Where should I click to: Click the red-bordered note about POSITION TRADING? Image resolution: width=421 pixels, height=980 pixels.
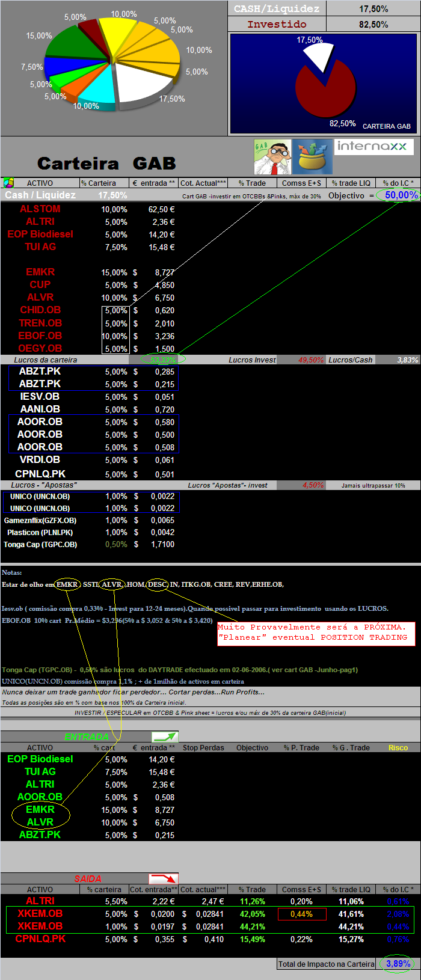point(316,634)
